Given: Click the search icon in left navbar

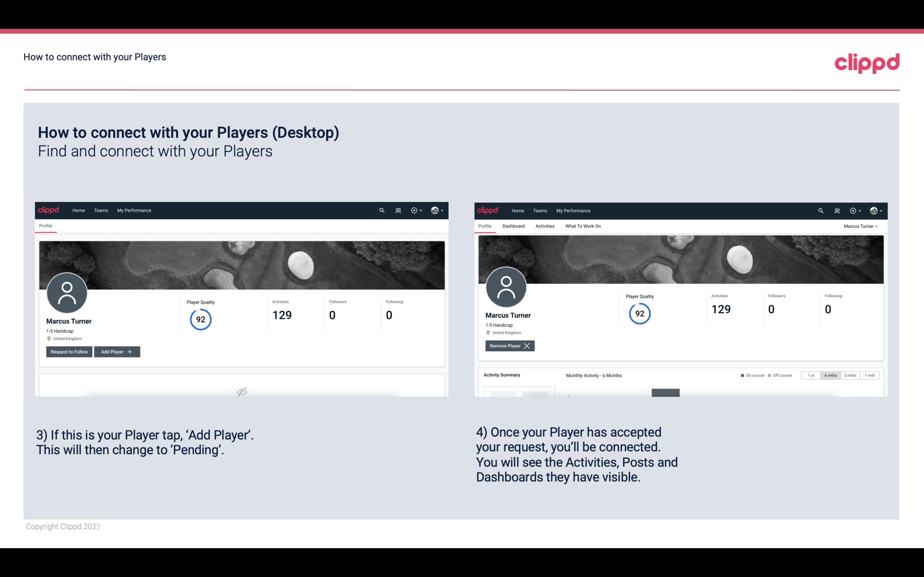Looking at the screenshot, I should point(381,210).
